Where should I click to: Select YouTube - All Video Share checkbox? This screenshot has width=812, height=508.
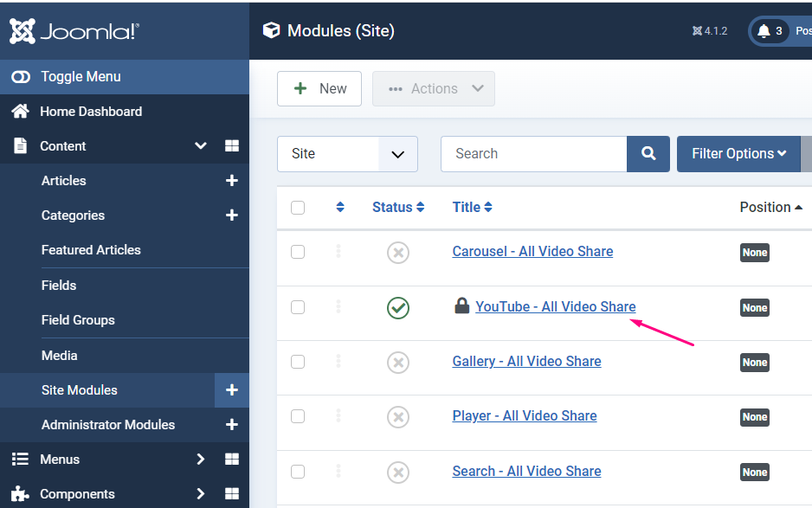pyautogui.click(x=298, y=307)
